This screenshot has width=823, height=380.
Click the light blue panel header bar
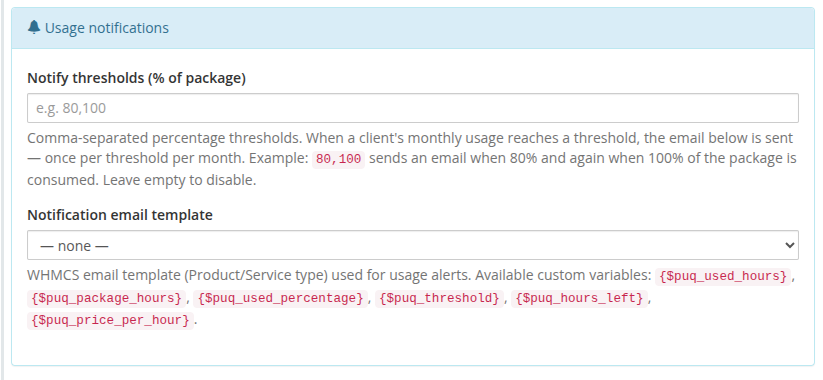pyautogui.click(x=413, y=28)
